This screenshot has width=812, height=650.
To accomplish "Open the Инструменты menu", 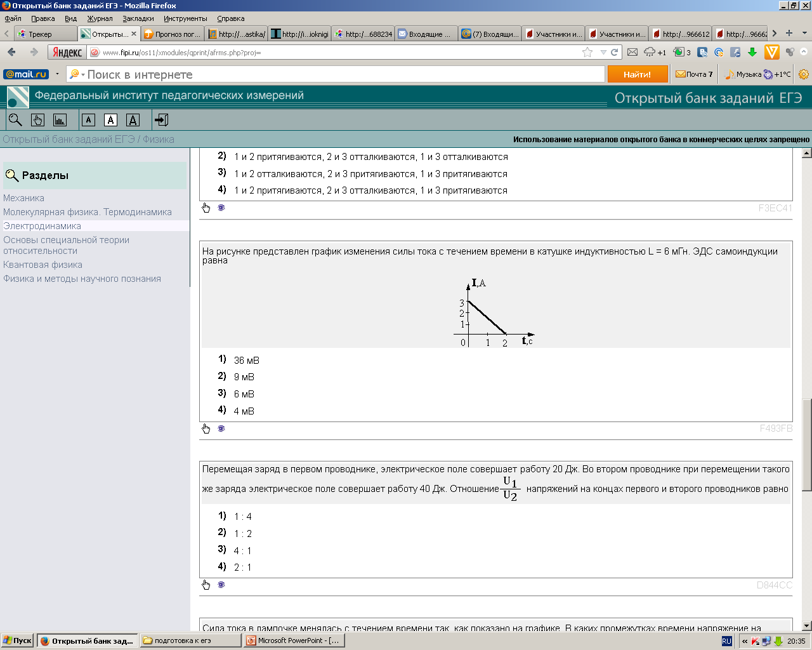I will [185, 18].
